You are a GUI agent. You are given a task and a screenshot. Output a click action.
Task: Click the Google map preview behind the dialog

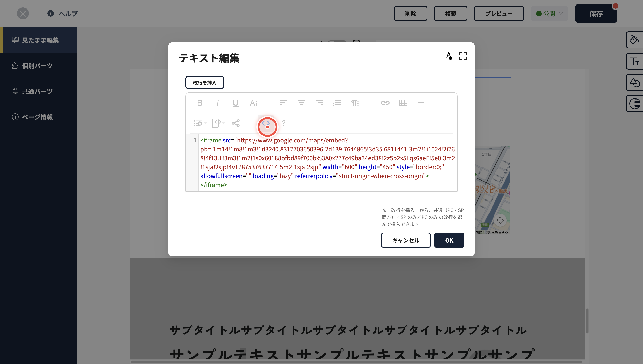pyautogui.click(x=492, y=190)
